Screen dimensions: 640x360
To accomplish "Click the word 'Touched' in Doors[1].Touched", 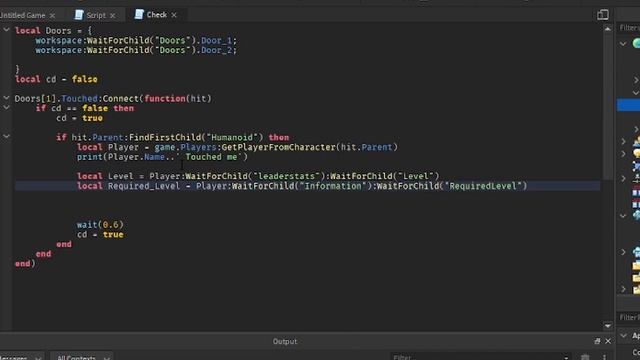I will pos(80,98).
